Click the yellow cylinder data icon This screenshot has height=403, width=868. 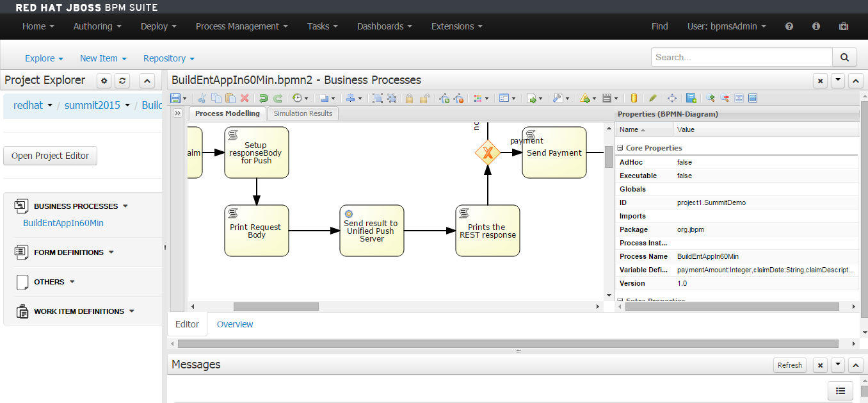[x=634, y=98]
